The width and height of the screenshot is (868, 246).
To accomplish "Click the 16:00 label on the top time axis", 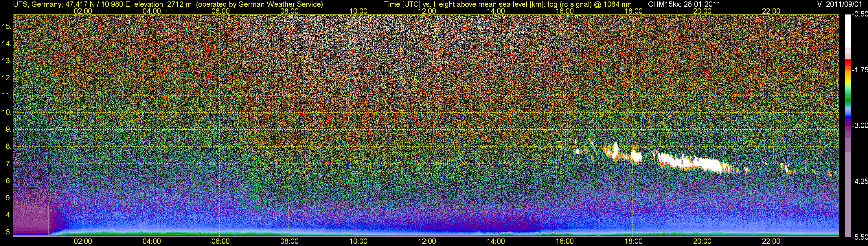I will 564,11.
